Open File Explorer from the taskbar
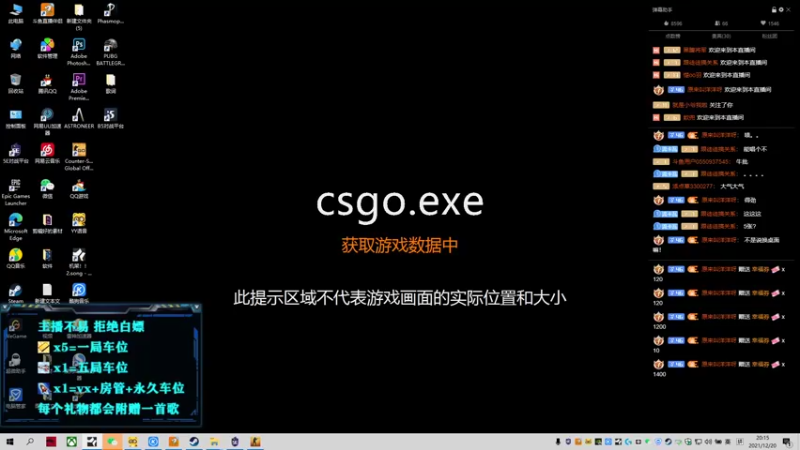Viewport: 800px width, 450px height. (214, 442)
